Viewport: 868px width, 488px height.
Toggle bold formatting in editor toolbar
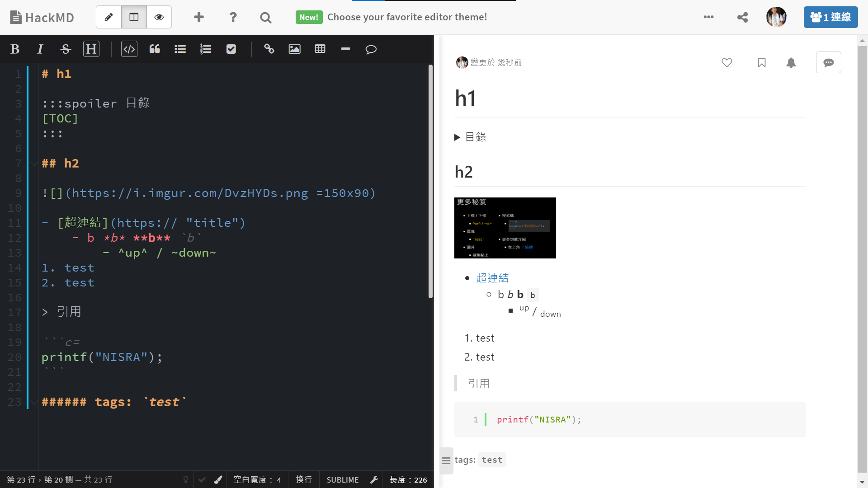click(x=15, y=49)
